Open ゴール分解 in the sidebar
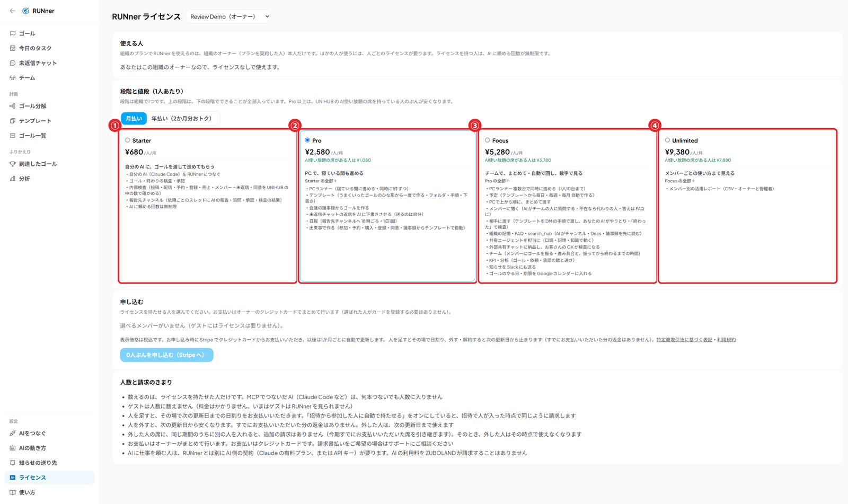 pyautogui.click(x=49, y=106)
